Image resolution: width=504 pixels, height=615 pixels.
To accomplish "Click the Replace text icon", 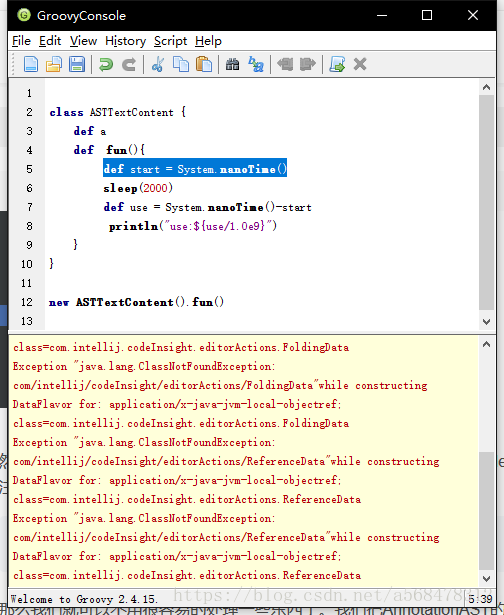I will [x=256, y=64].
